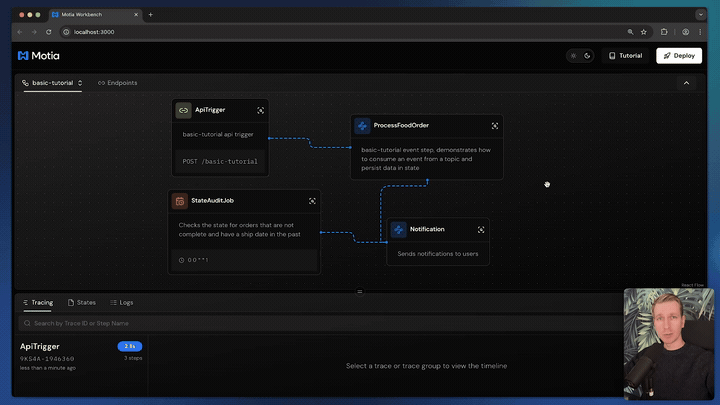Open the Endpoints tab
This screenshot has width=720, height=405.
(117, 83)
